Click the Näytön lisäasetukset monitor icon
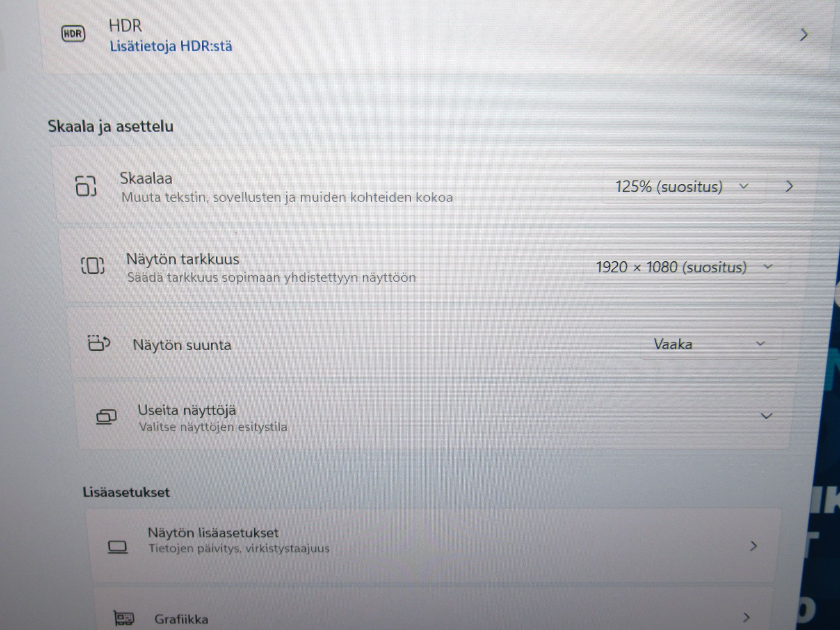The height and width of the screenshot is (630, 840). pos(118,547)
